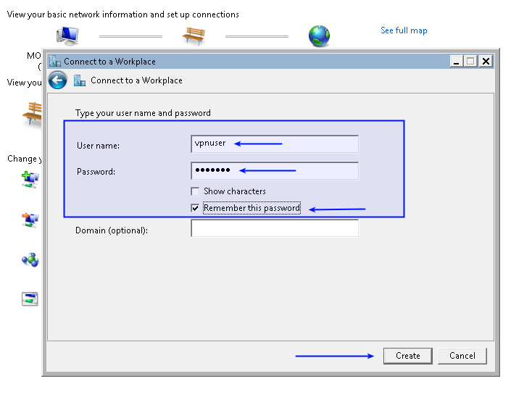Click the green plus new connection icon
This screenshot has width=532, height=400.
[x=30, y=179]
